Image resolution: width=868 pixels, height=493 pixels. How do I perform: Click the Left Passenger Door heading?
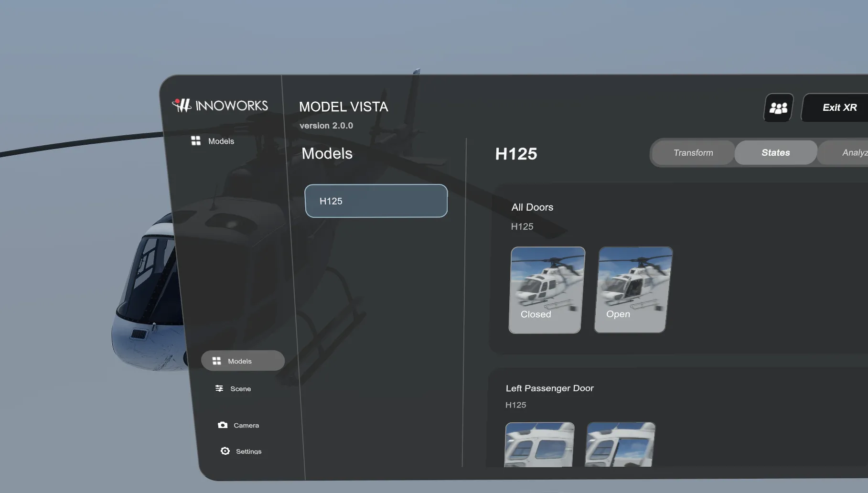pyautogui.click(x=550, y=388)
